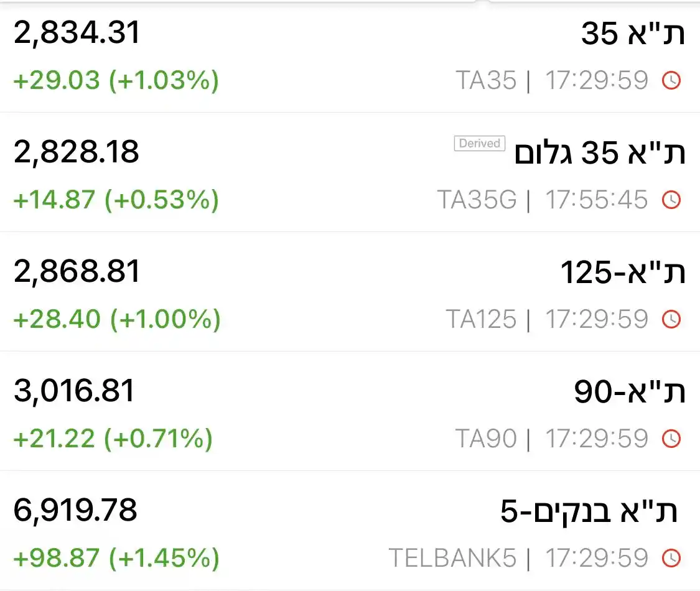Open the ת"א 35 index title

(633, 33)
